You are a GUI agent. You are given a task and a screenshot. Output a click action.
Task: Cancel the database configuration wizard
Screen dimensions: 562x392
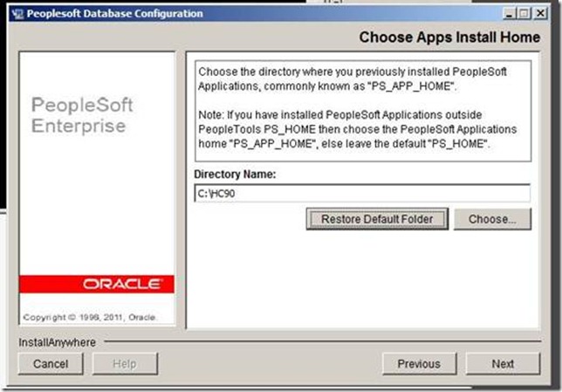[x=51, y=364]
